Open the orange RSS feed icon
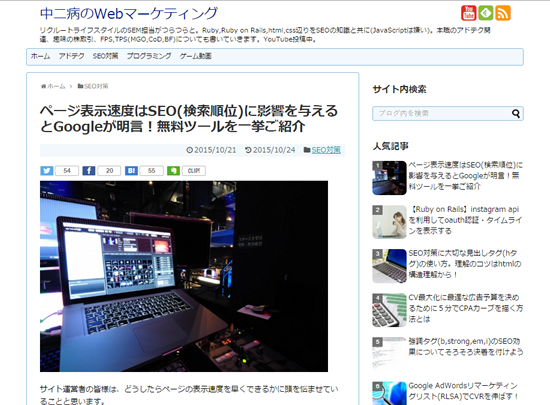 pos(503,13)
